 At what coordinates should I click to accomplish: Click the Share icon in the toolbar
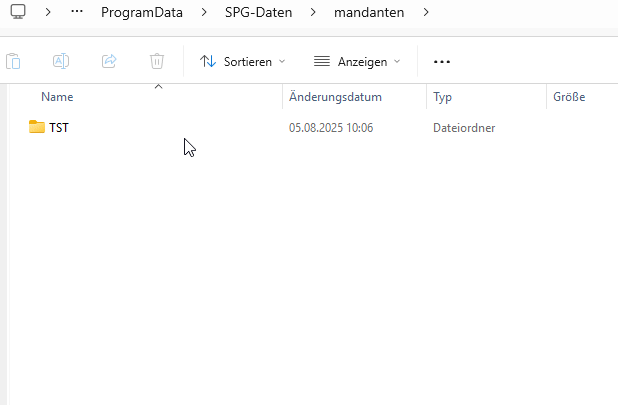pos(109,61)
